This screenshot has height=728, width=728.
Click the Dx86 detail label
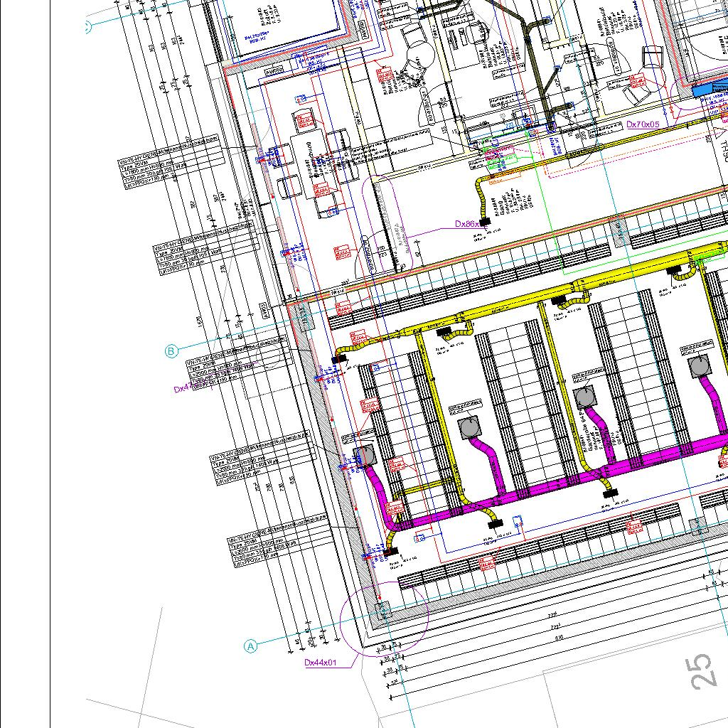click(x=467, y=224)
